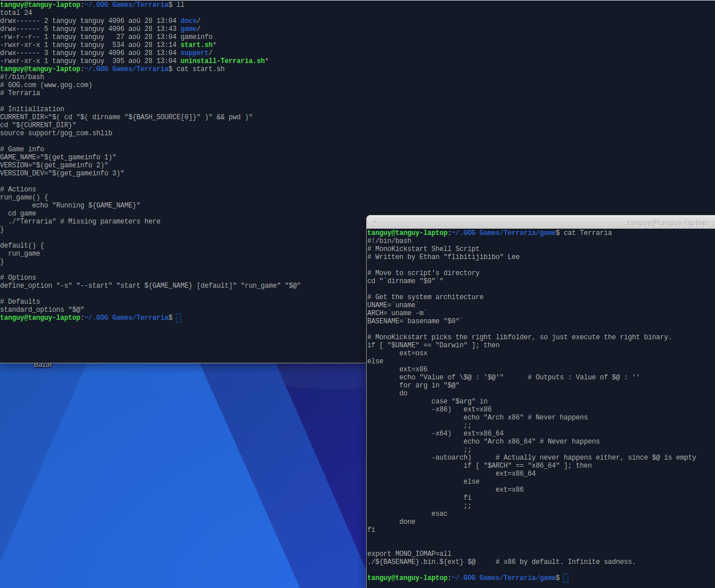Click the 'done' keyword
Screen dimensions: 715x588
407,522
